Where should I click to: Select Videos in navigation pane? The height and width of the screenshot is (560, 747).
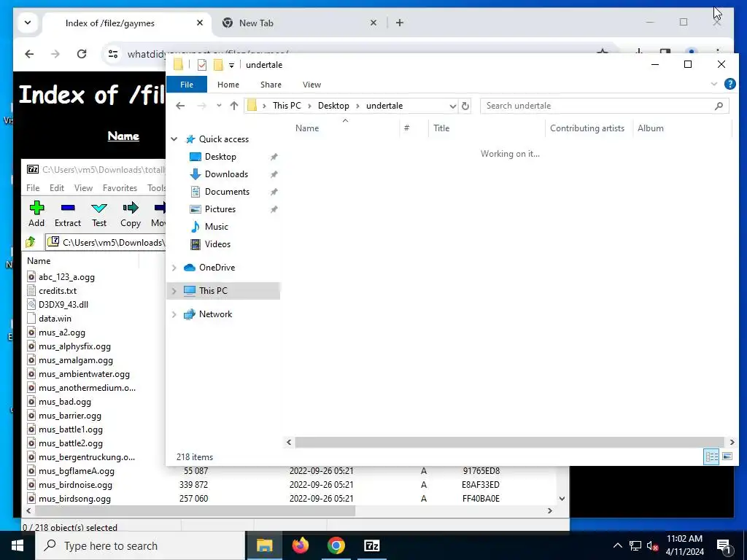(x=217, y=244)
